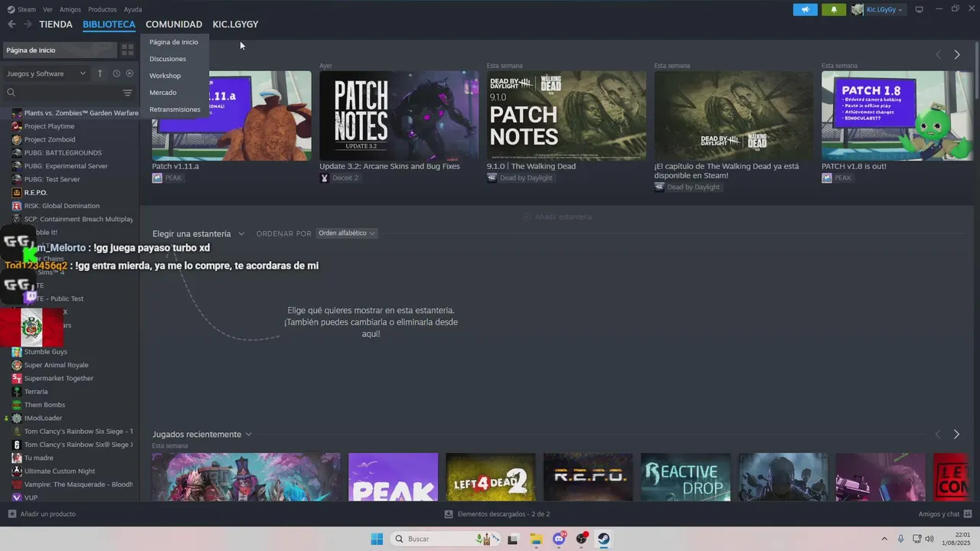The width and height of the screenshot is (980, 551).
Task: Click the recent activity clock icon
Action: tap(116, 73)
